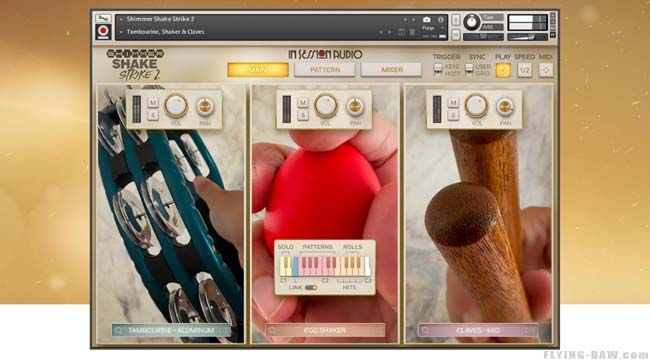Viewport: 650px width, 360px height.
Task: Mute the Tambourine channel
Action: [153, 102]
